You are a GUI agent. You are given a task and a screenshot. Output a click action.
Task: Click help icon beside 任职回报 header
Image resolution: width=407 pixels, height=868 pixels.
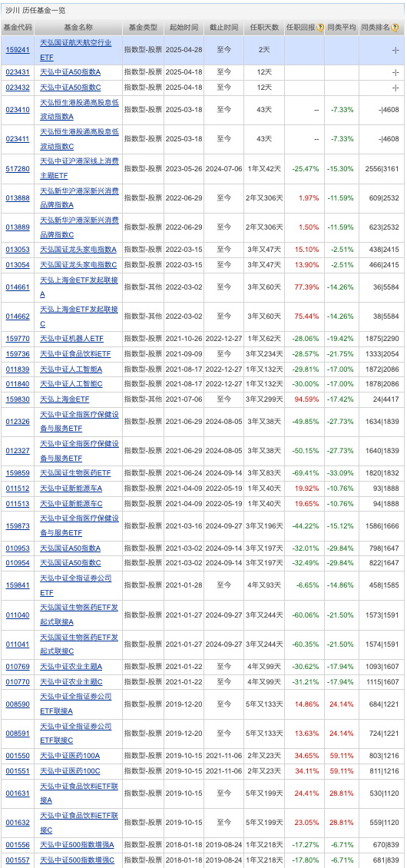pos(319,27)
